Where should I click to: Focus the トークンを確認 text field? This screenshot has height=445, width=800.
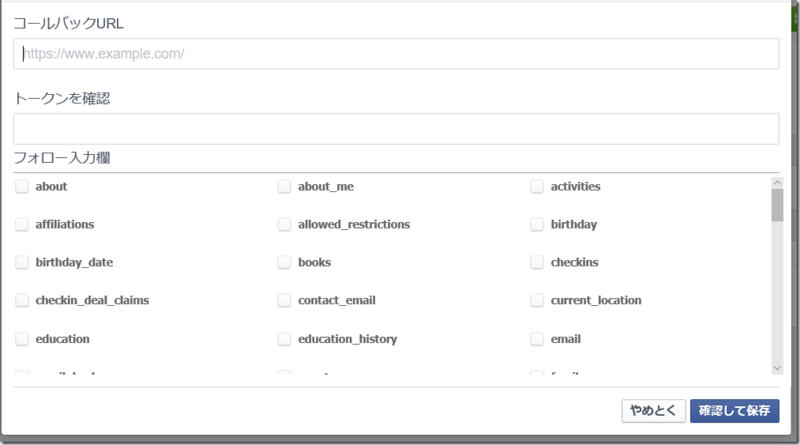(396, 129)
